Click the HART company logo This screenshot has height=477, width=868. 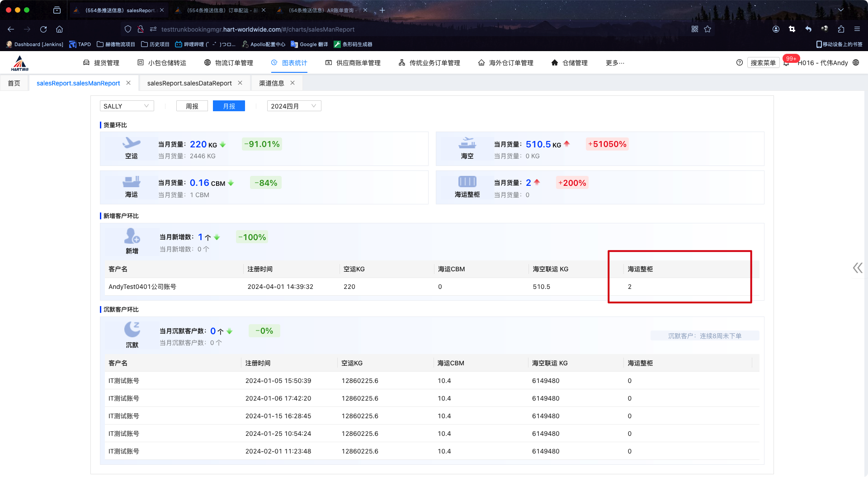point(19,63)
